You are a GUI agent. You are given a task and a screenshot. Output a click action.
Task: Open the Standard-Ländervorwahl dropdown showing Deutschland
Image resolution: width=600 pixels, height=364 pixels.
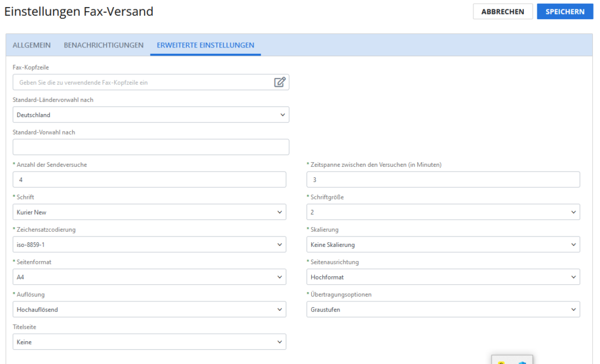coord(151,115)
